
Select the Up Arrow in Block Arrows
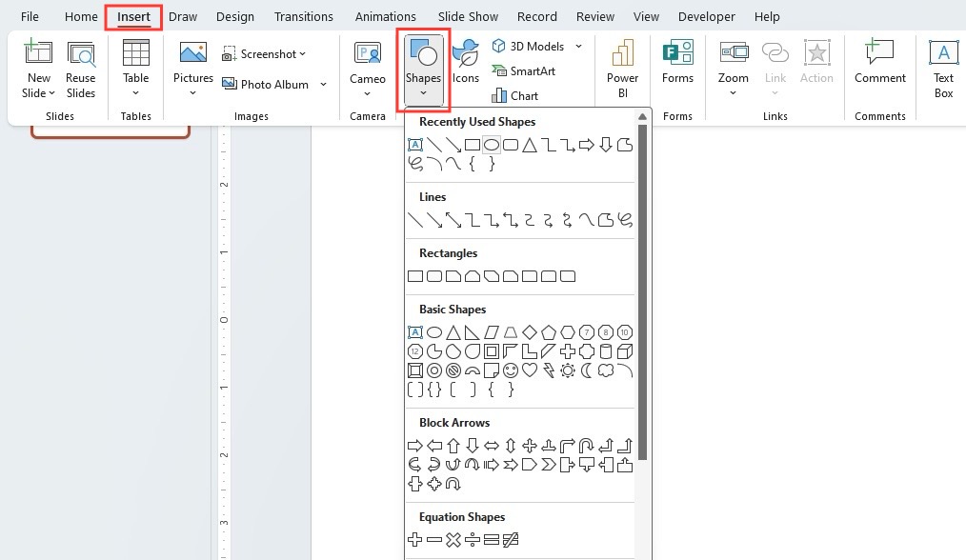[x=453, y=446]
